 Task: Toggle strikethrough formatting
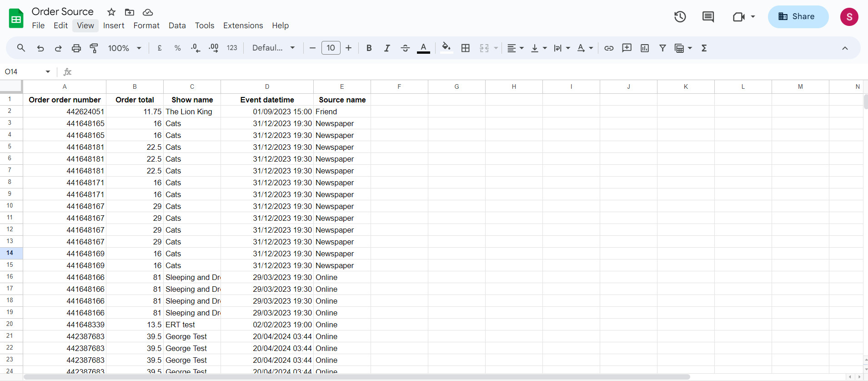pos(405,48)
